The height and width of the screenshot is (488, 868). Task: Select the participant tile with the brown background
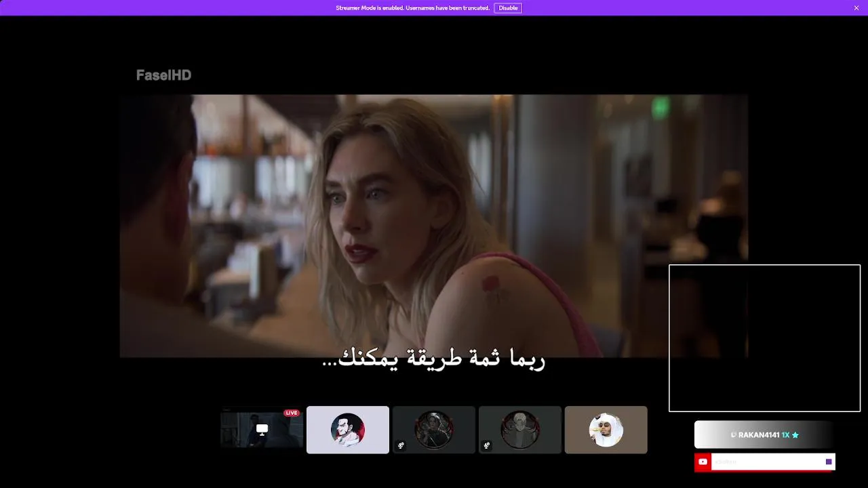(x=606, y=430)
